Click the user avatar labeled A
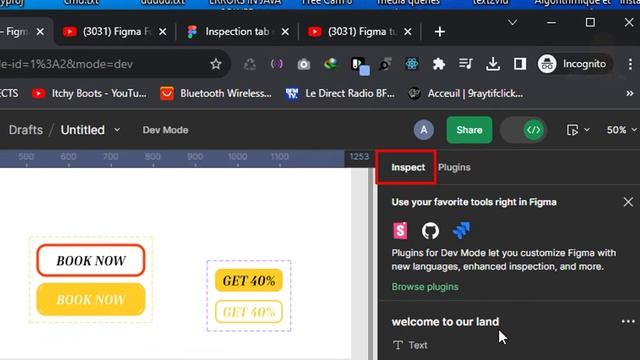This screenshot has height=360, width=640. click(424, 130)
